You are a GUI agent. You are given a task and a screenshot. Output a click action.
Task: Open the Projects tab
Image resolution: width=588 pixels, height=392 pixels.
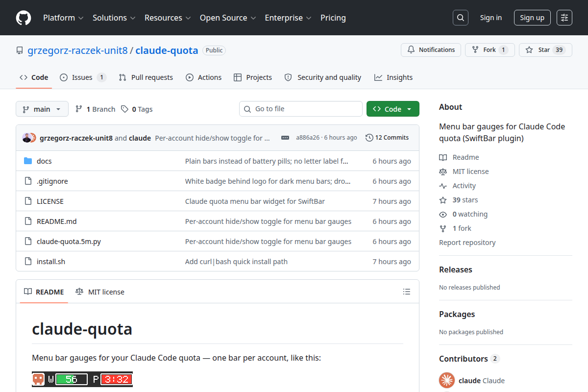tap(253, 77)
